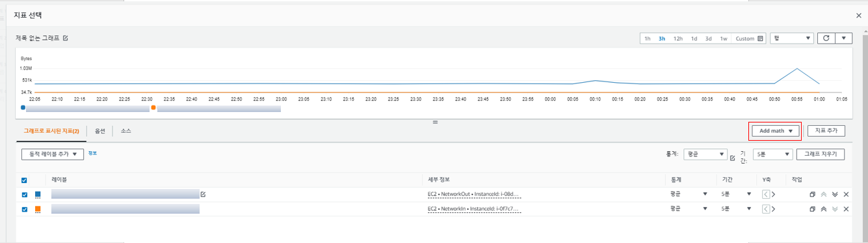Switch NetworkIn to left Y axis

(x=766, y=209)
